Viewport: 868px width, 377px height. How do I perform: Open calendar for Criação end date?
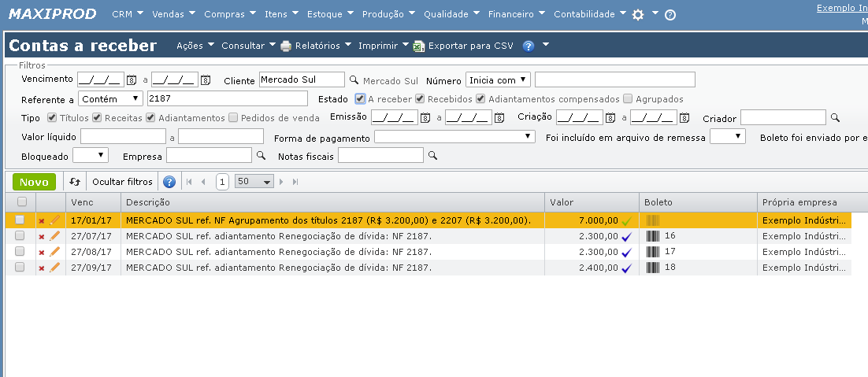click(684, 118)
